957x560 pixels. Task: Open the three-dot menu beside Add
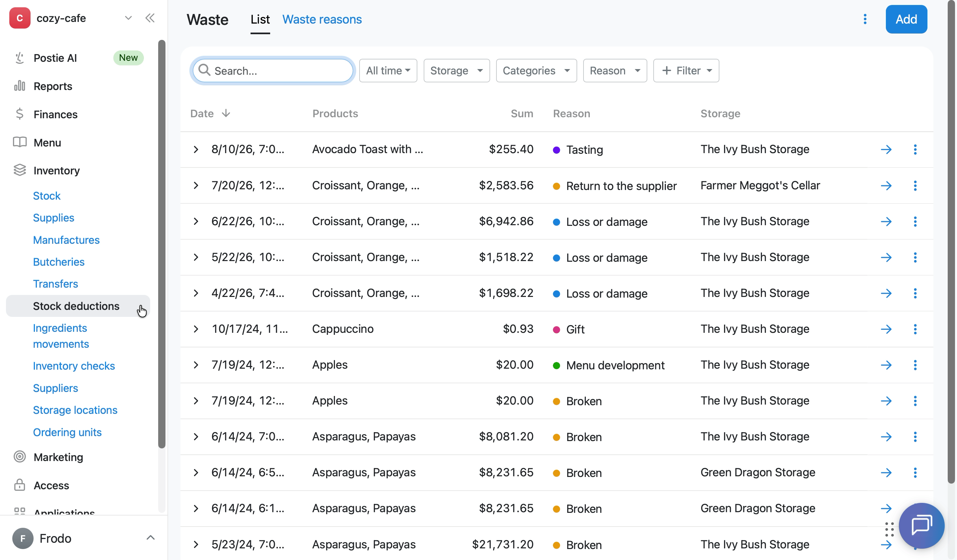(x=865, y=19)
